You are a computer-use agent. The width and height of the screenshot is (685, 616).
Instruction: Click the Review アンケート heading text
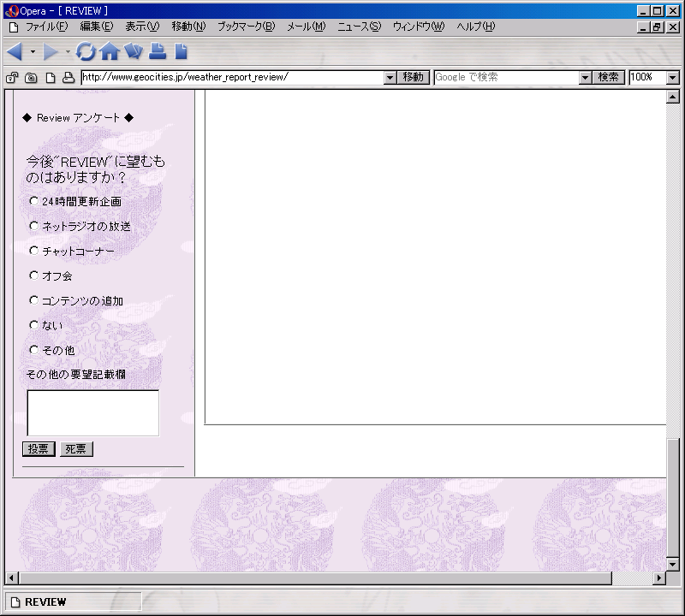click(78, 118)
